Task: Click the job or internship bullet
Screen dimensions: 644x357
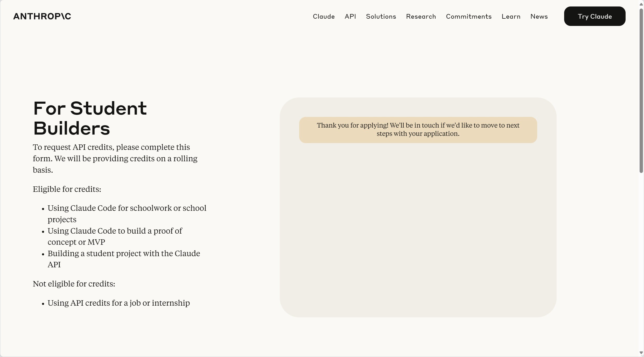Action: pos(118,303)
